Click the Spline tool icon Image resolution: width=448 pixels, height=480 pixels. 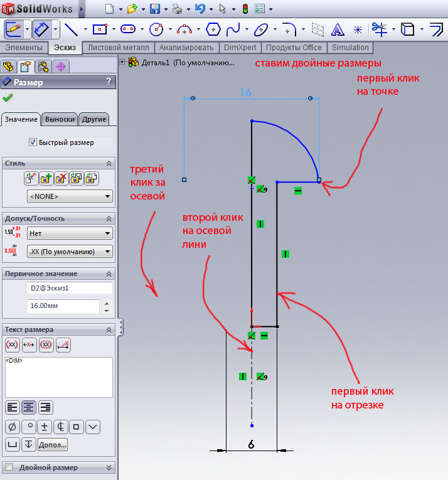click(x=233, y=29)
